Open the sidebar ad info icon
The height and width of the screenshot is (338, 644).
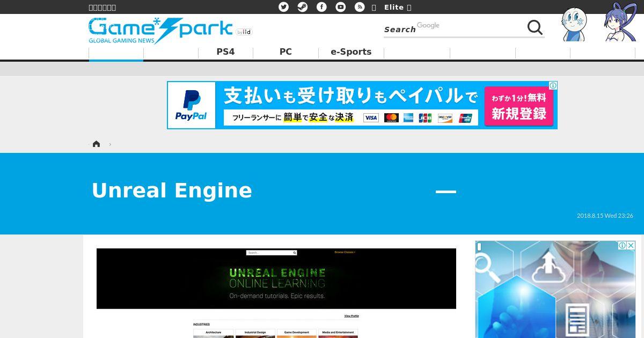[622, 245]
